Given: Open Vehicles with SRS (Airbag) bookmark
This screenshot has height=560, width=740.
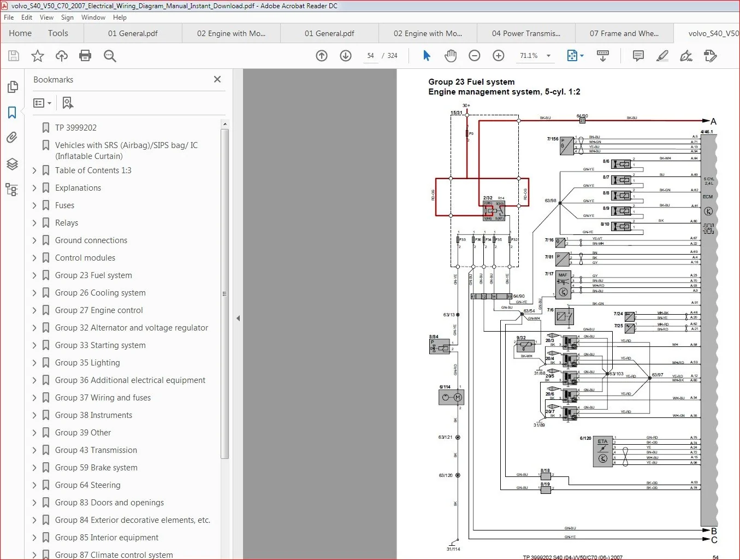Looking at the screenshot, I should click(x=126, y=151).
